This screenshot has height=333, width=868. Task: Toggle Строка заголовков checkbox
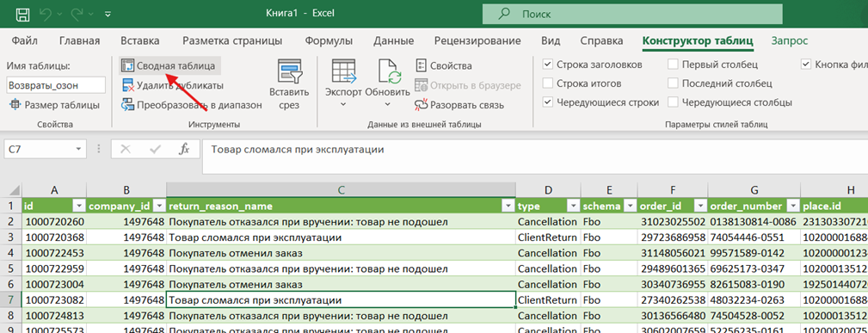[x=548, y=65]
